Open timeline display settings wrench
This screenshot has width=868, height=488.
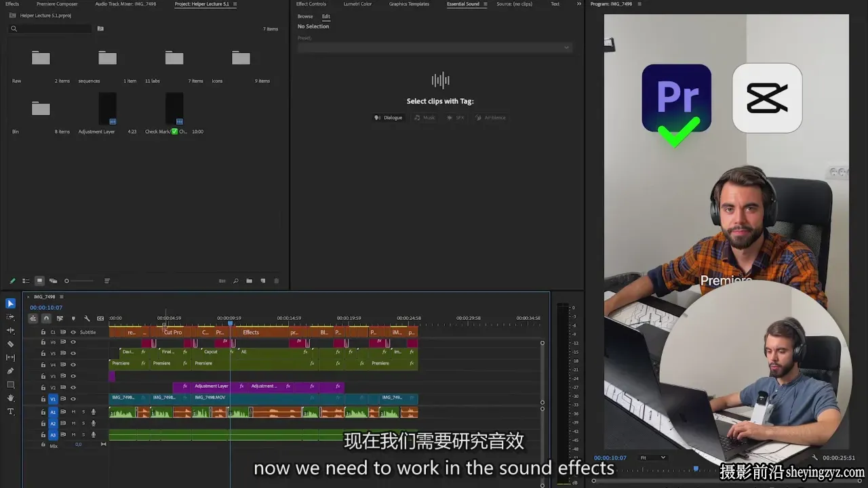click(87, 319)
